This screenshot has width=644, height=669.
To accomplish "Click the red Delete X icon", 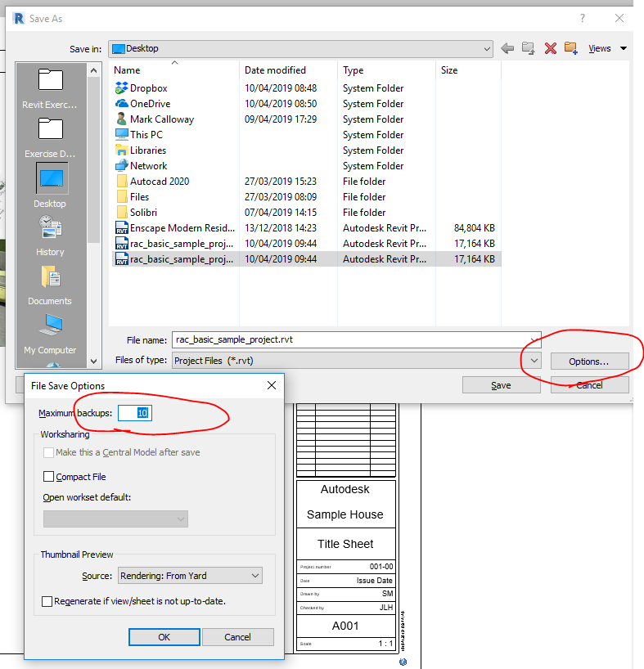I will [x=551, y=48].
